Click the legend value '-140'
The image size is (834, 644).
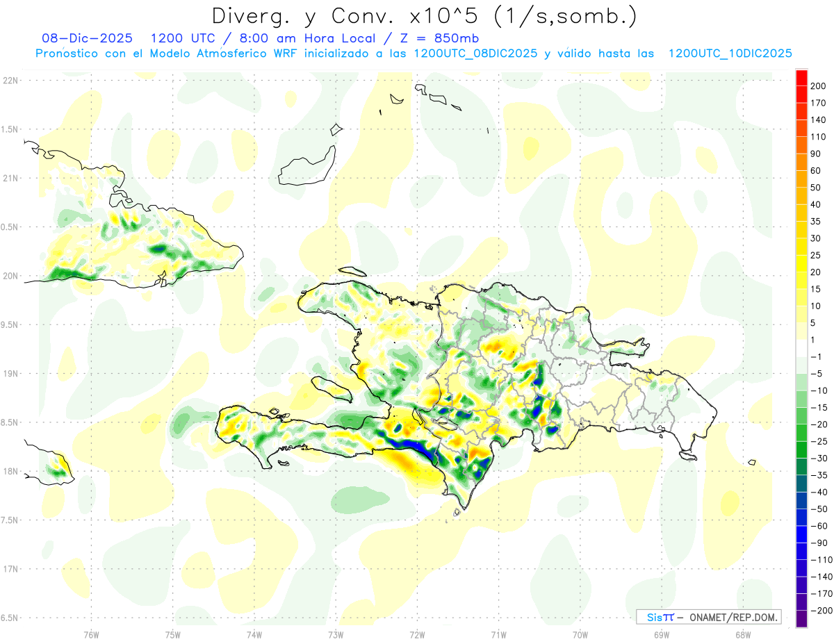click(821, 577)
